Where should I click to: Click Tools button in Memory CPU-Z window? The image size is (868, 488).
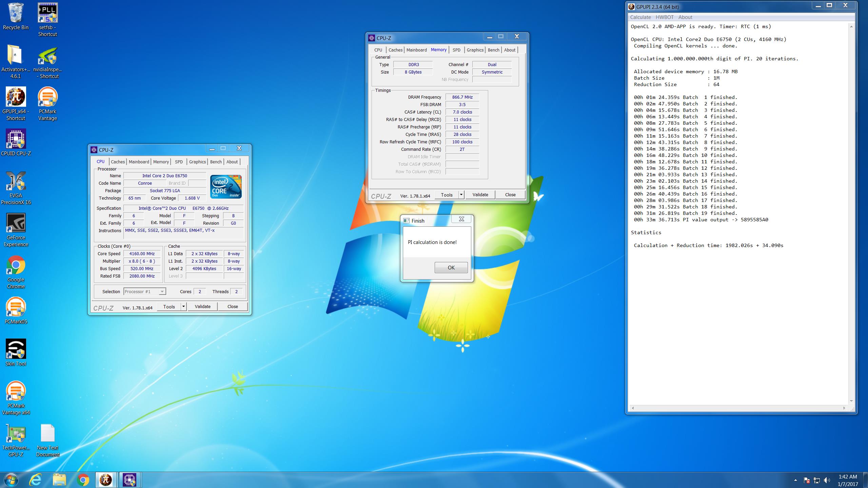pyautogui.click(x=447, y=195)
